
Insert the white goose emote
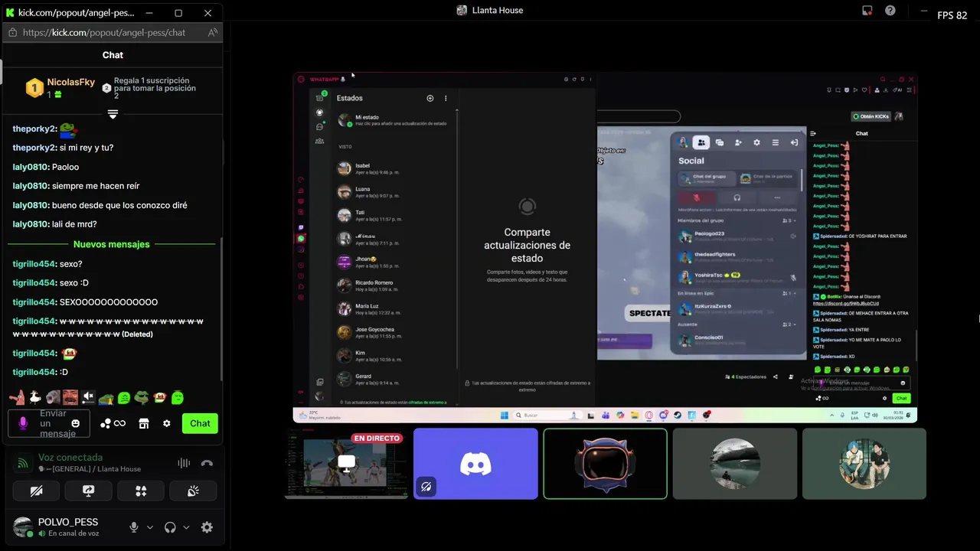(34, 397)
